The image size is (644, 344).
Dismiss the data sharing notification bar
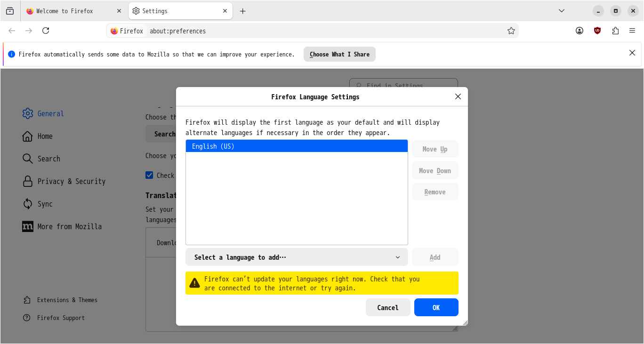[632, 53]
